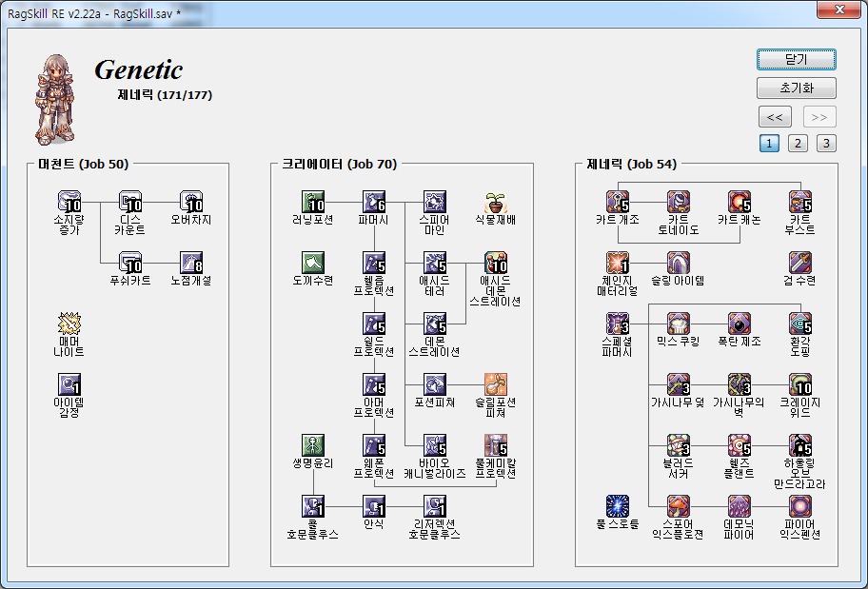
Task: Choose the 데몬스트레이션 skill beside 쉴드 프로텍션
Action: point(435,324)
